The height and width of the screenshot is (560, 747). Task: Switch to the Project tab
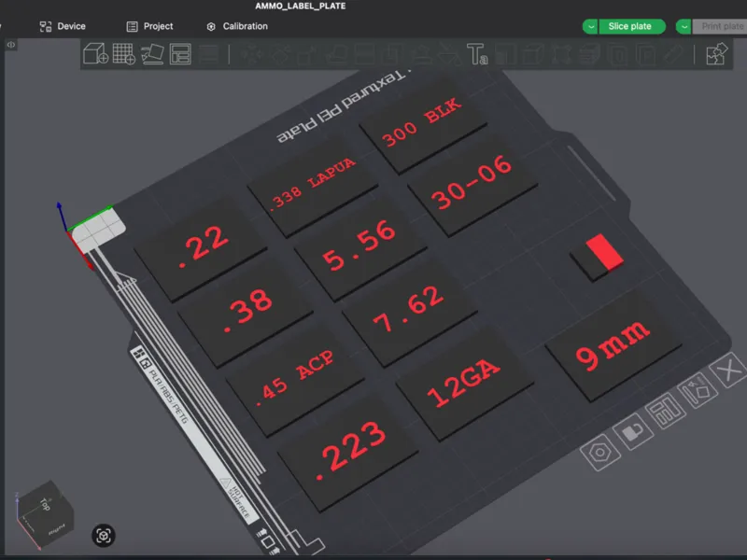(149, 27)
